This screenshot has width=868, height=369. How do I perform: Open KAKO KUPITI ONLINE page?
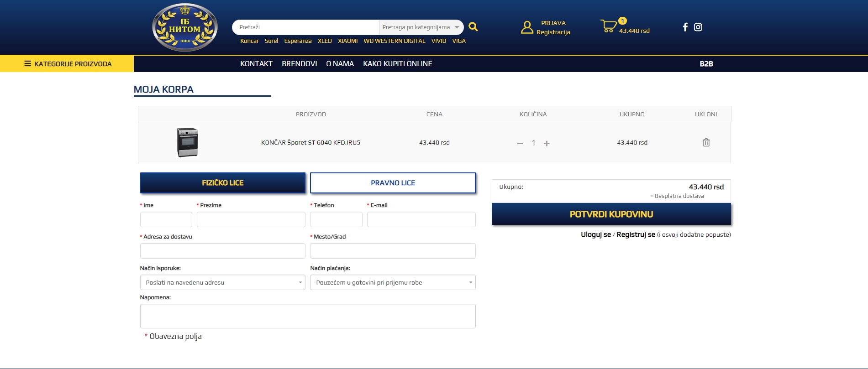(x=398, y=64)
